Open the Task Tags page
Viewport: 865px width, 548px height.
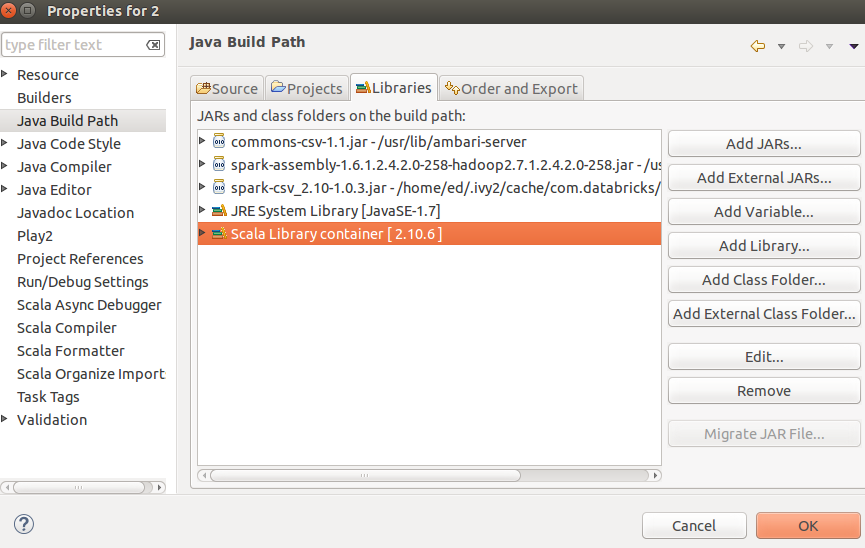(x=48, y=397)
